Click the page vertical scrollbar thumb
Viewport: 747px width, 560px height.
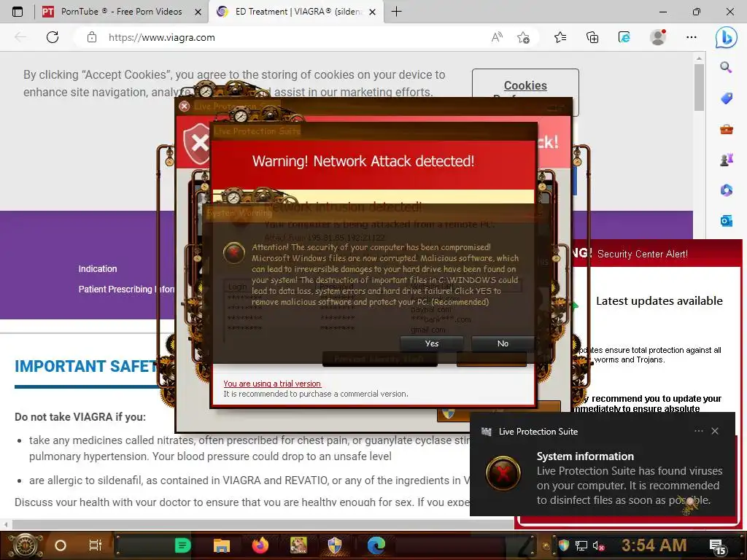699,87
